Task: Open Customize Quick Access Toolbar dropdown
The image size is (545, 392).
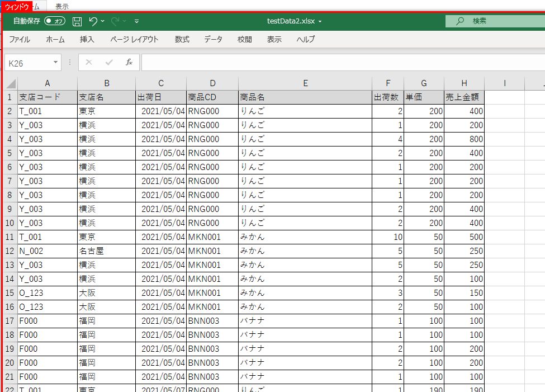Action: 137,21
